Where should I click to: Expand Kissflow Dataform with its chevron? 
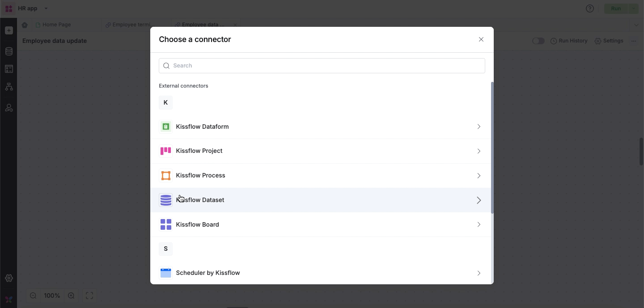click(479, 127)
